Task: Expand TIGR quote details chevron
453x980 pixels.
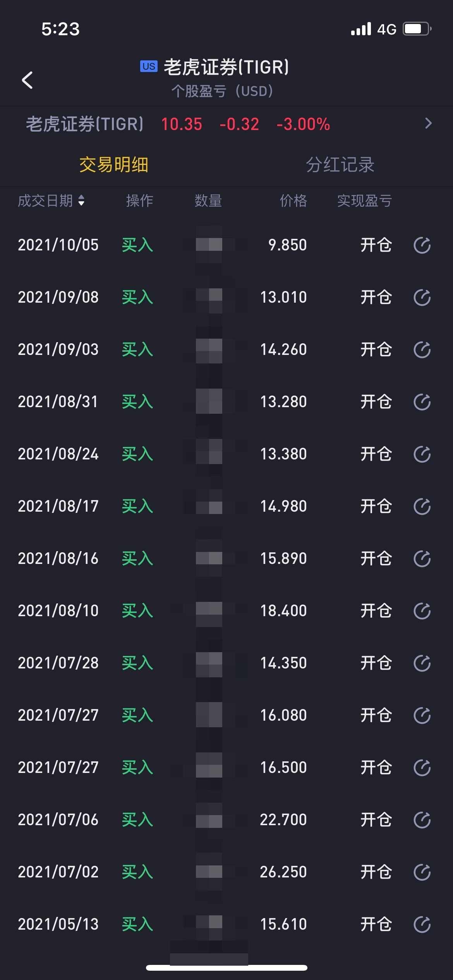Action: pyautogui.click(x=428, y=123)
